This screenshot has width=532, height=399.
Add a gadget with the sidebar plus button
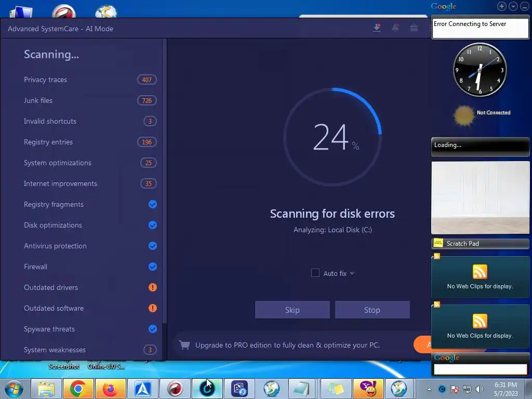click(502, 6)
